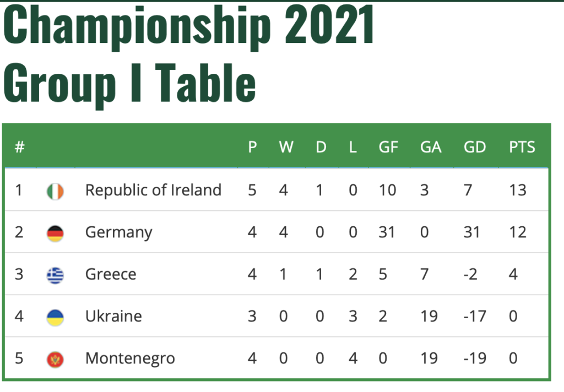Viewport: 564px width, 392px height.
Task: Click the Group I Table heading
Action: point(129,84)
